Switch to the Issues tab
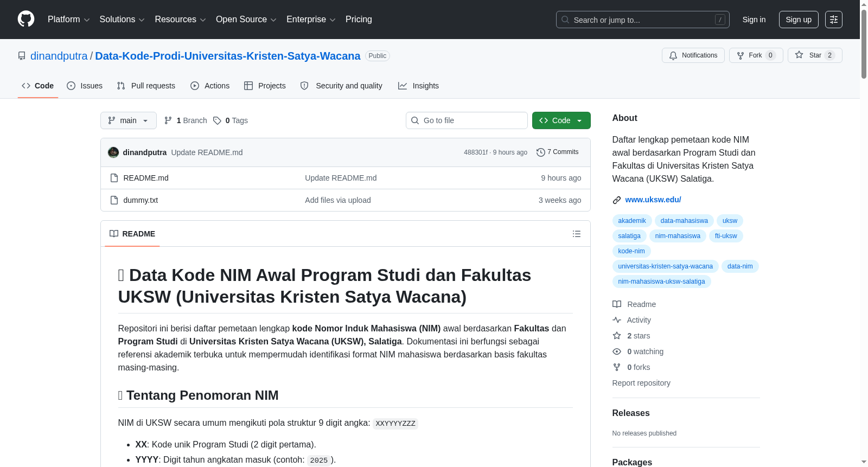Viewport: 868px width, 467px height. pyautogui.click(x=85, y=86)
